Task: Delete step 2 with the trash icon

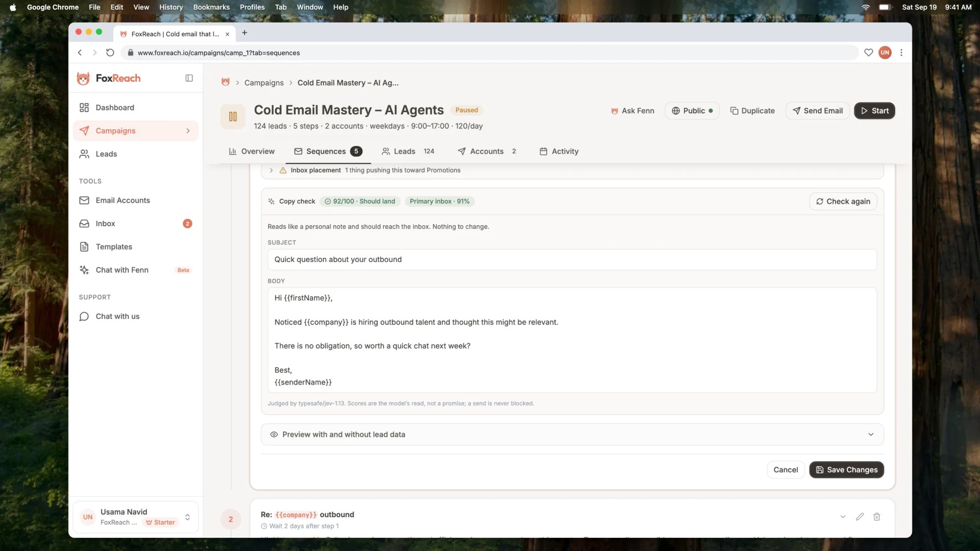Action: pyautogui.click(x=877, y=517)
